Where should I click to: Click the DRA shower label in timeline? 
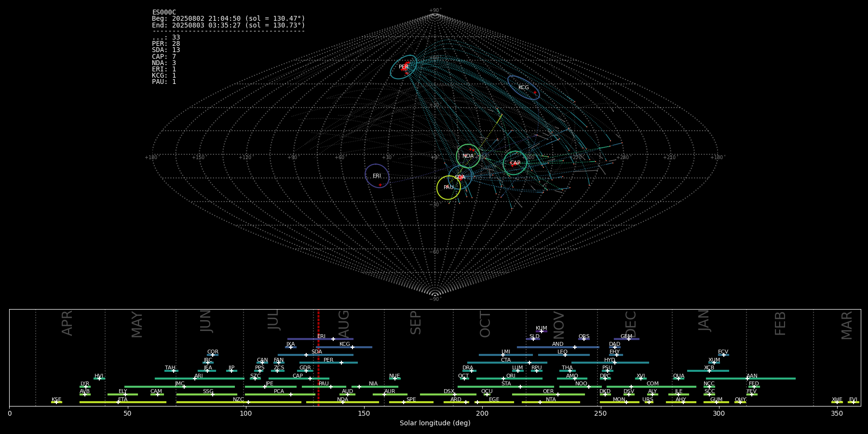click(468, 368)
